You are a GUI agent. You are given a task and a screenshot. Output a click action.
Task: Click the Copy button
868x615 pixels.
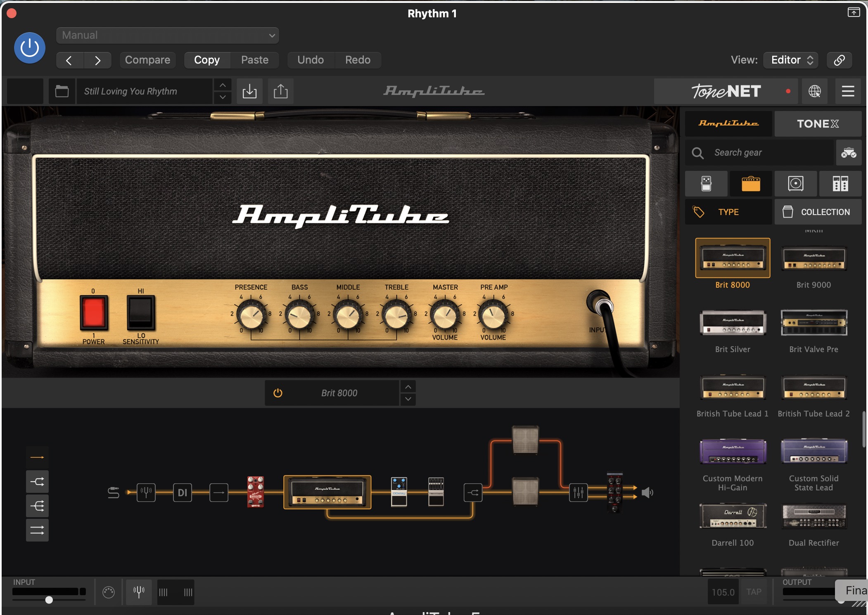point(207,60)
